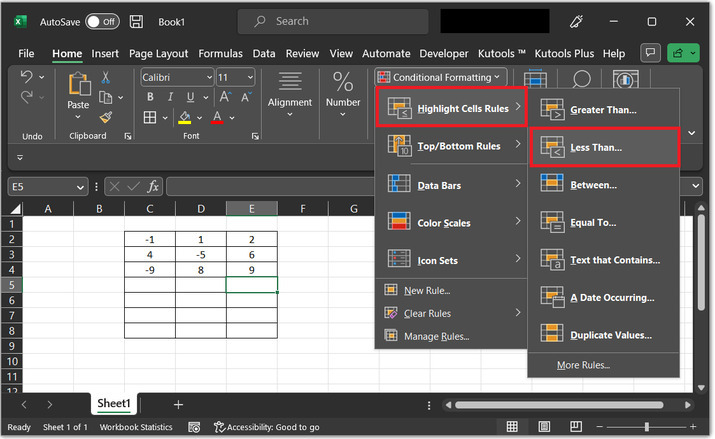Click the Format Painter brush icon

pos(105,117)
